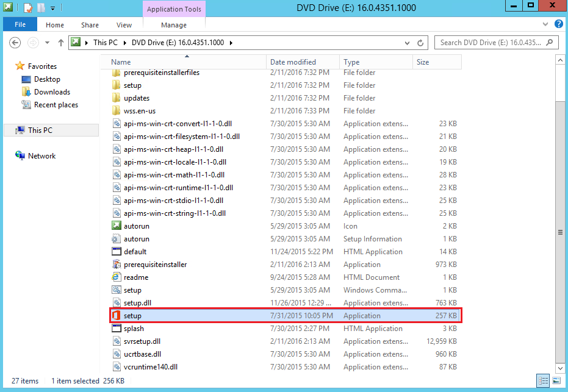Select autorun Setup Information file icon
The width and height of the screenshot is (568, 392).
point(117,239)
